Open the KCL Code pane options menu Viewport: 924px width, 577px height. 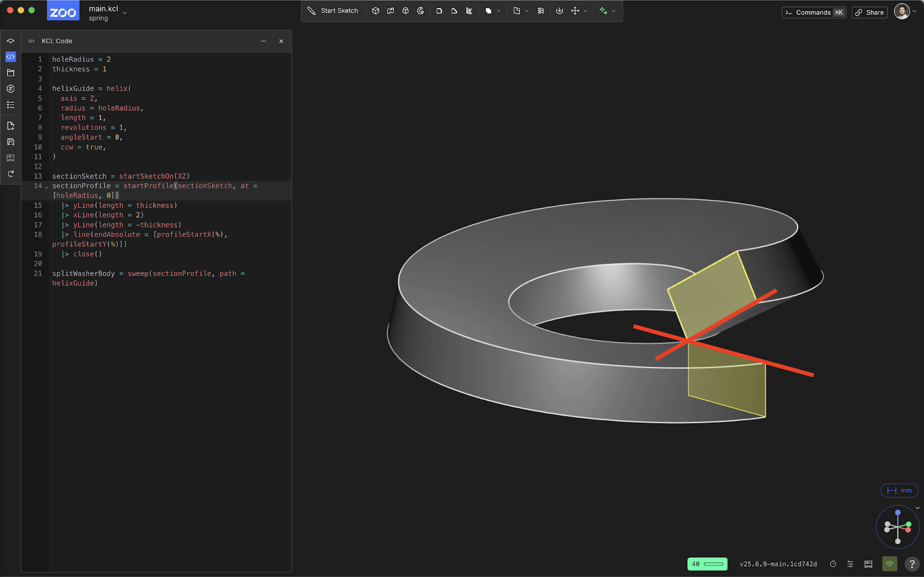(263, 41)
